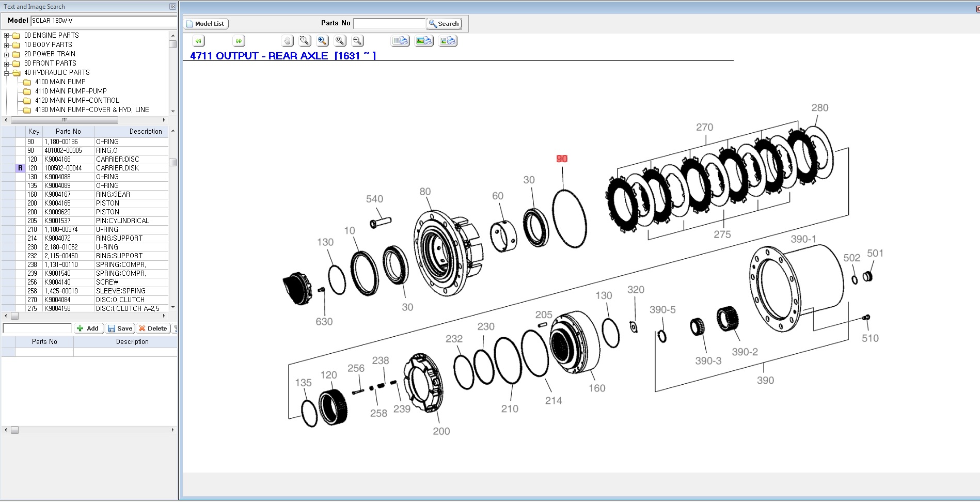Click the tree panel vertical scrollbar thumb
980x502 pixels.
173,44
